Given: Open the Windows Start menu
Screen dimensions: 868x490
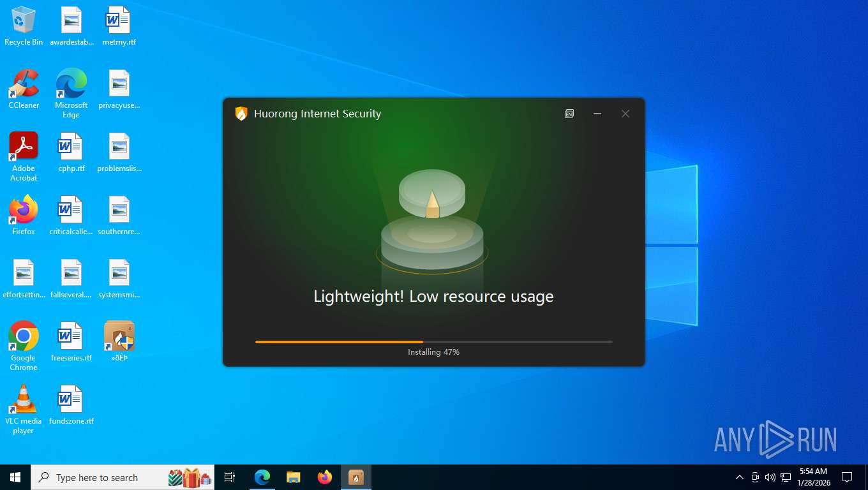Looking at the screenshot, I should [15, 477].
